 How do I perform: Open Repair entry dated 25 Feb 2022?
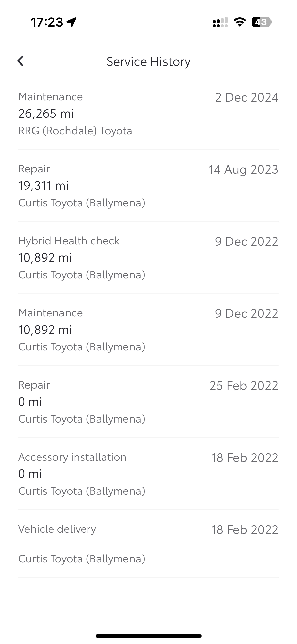coord(148,402)
